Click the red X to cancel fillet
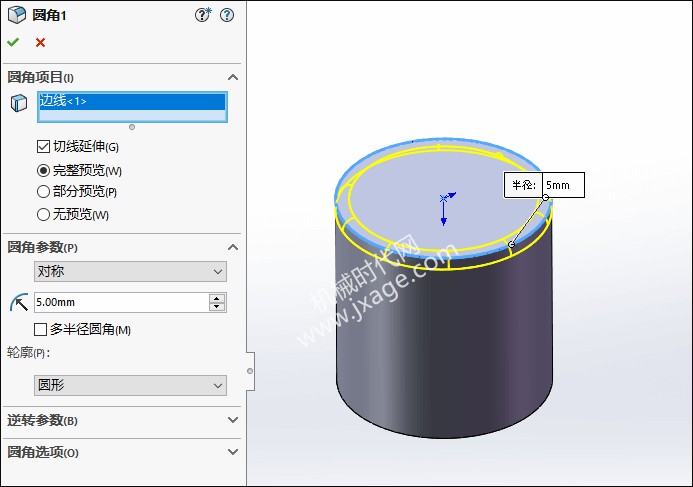 coord(40,42)
